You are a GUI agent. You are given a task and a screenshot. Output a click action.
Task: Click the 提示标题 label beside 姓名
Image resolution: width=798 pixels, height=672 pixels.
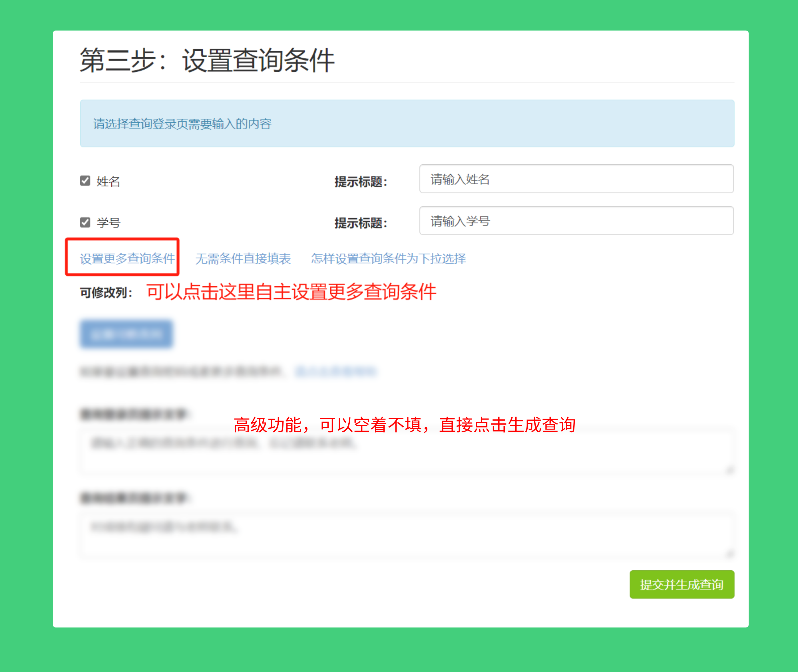click(361, 182)
